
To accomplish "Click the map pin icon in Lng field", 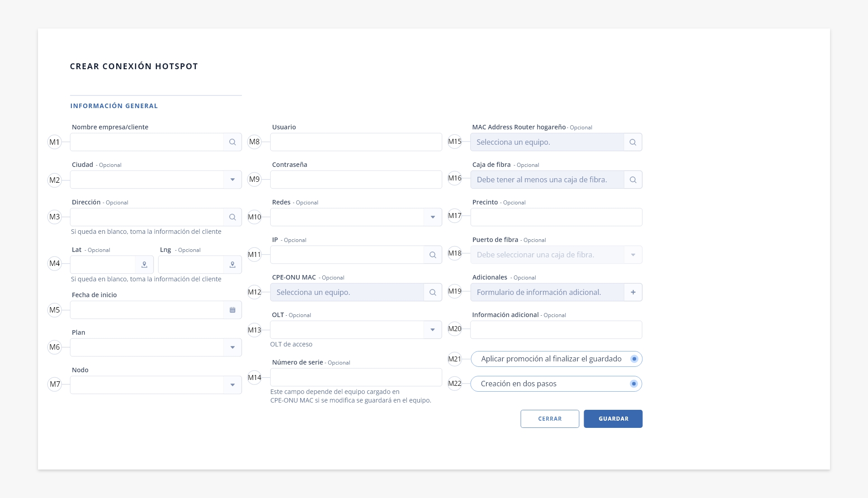I will pyautogui.click(x=232, y=265).
